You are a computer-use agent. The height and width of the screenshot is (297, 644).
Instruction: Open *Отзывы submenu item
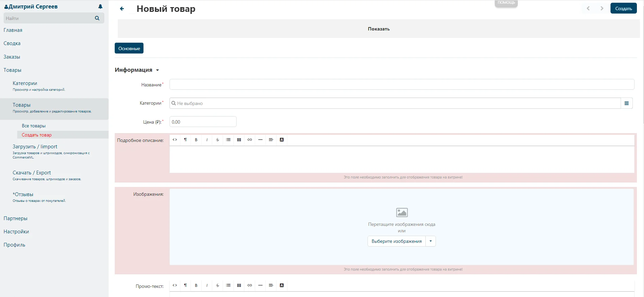coord(23,194)
